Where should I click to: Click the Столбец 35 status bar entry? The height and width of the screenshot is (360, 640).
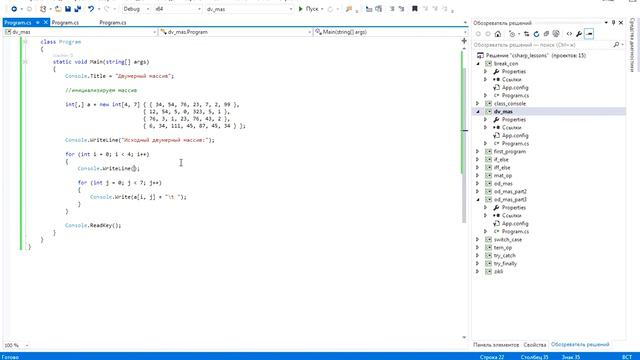point(534,357)
